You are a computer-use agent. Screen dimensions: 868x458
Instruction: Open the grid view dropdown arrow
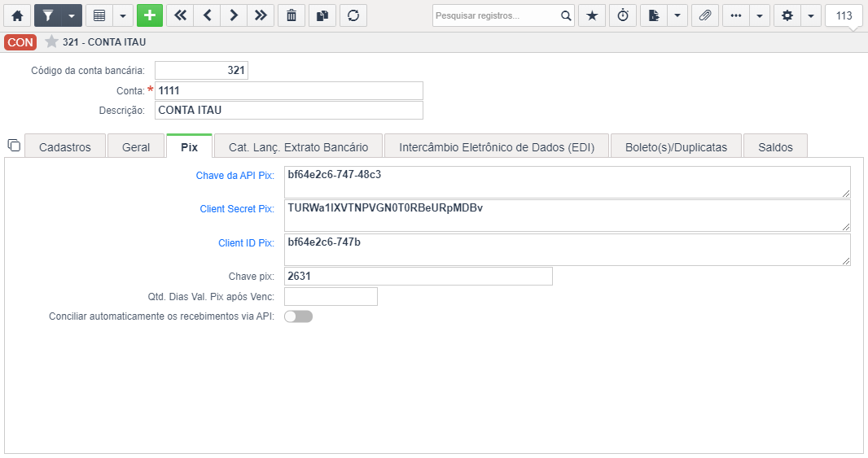(123, 15)
